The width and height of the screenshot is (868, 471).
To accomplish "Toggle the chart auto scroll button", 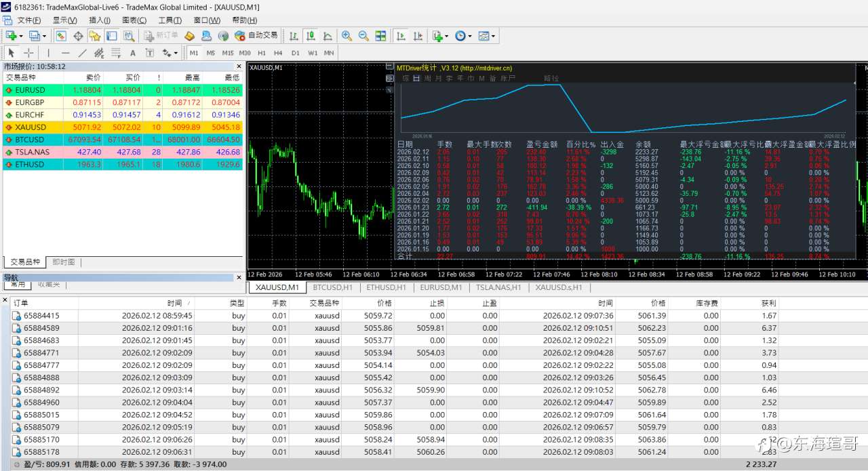I will click(401, 36).
